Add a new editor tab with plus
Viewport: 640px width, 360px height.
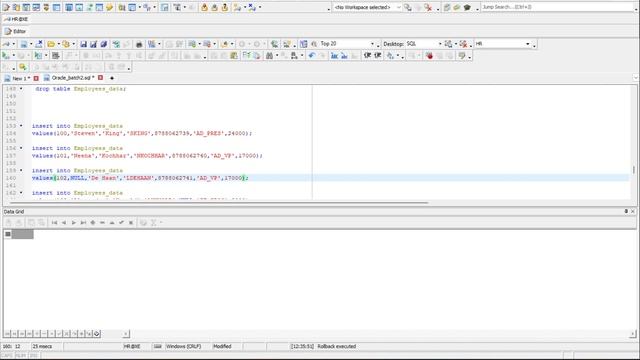click(x=112, y=78)
